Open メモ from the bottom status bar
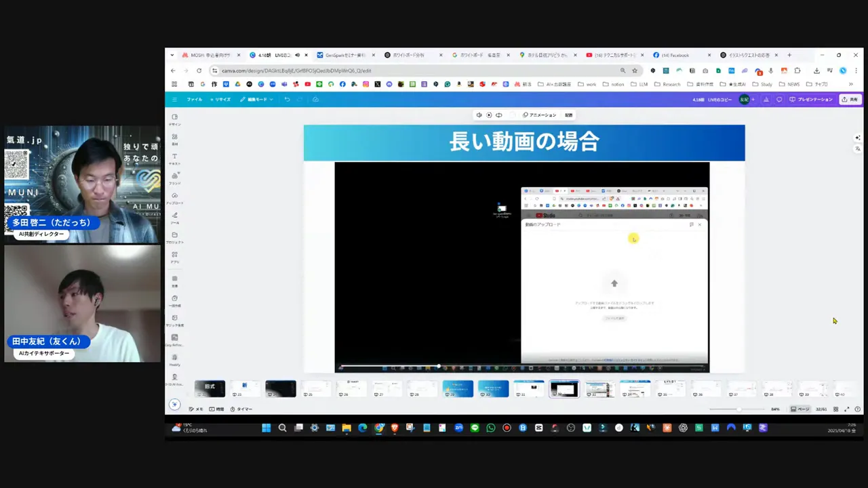 (197, 409)
